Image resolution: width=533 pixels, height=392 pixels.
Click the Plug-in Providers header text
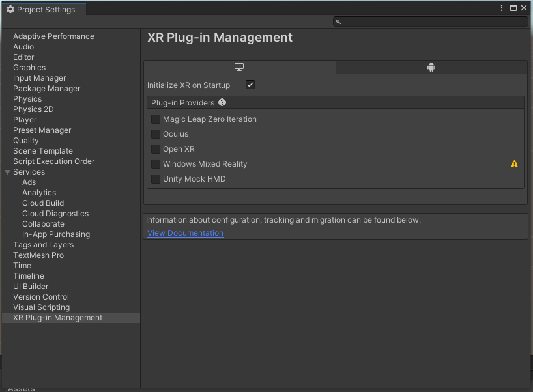click(x=182, y=103)
